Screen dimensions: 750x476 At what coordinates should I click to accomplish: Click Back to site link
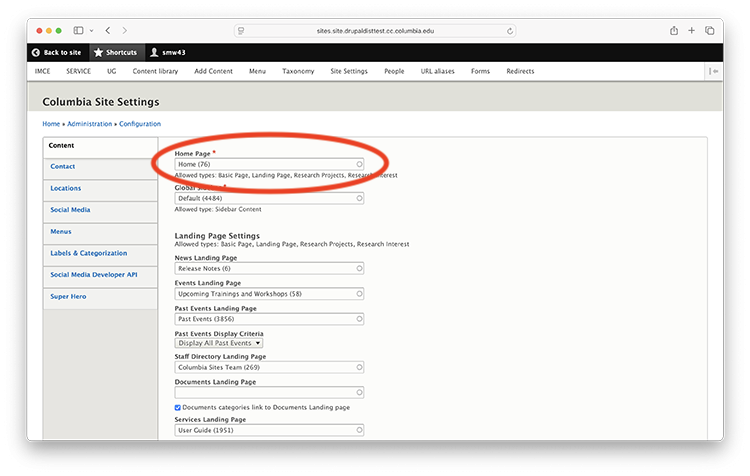[56, 53]
